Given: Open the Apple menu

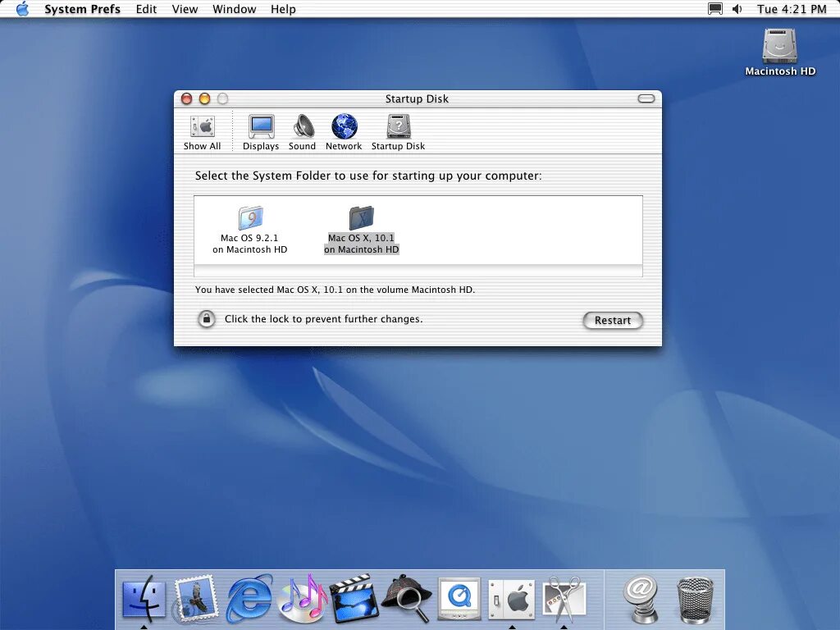Looking at the screenshot, I should pyautogui.click(x=22, y=9).
